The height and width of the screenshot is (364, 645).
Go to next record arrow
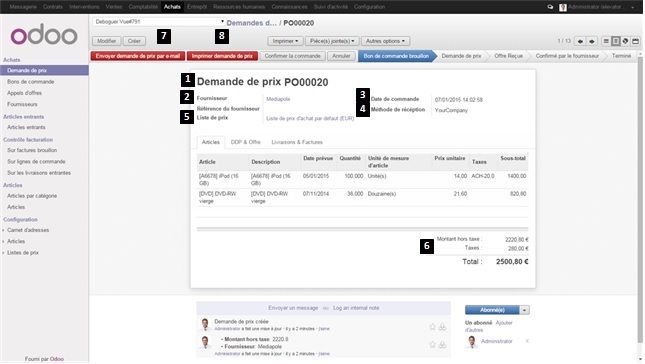(592, 41)
